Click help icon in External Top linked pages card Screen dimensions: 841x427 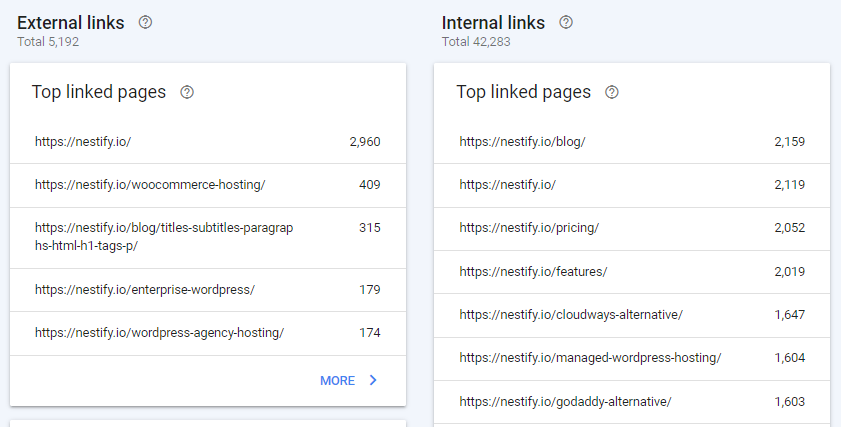[x=187, y=92]
